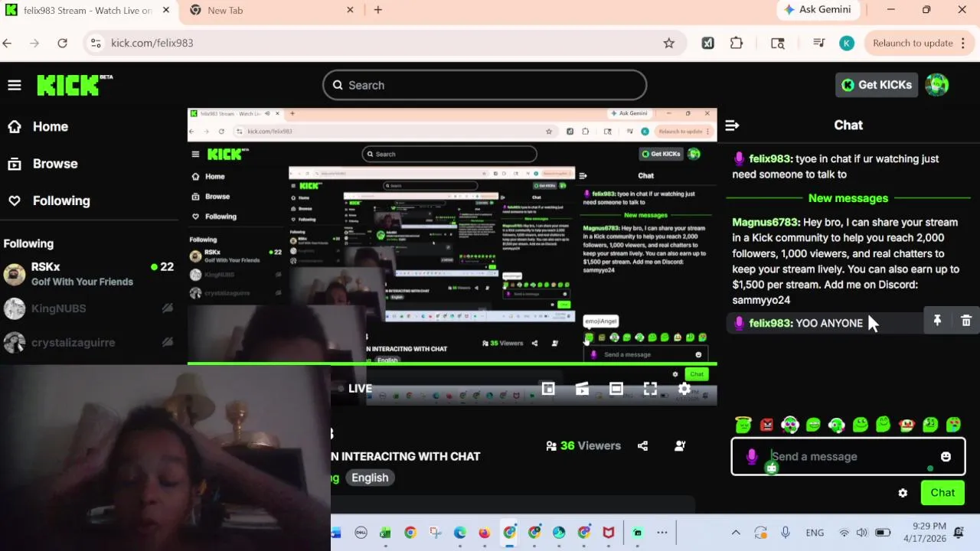Click felix983 username on YOO ANYONE message
This screenshot has width=980, height=551.
[771, 323]
